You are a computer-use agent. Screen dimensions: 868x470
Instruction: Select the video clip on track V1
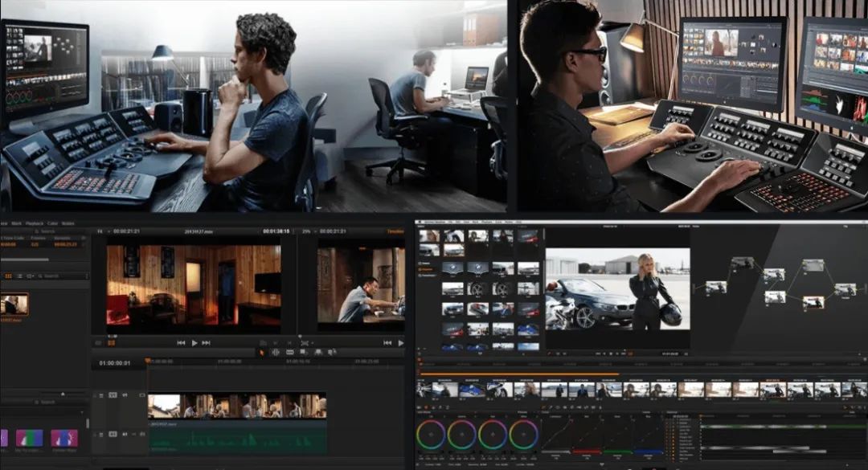coord(237,407)
